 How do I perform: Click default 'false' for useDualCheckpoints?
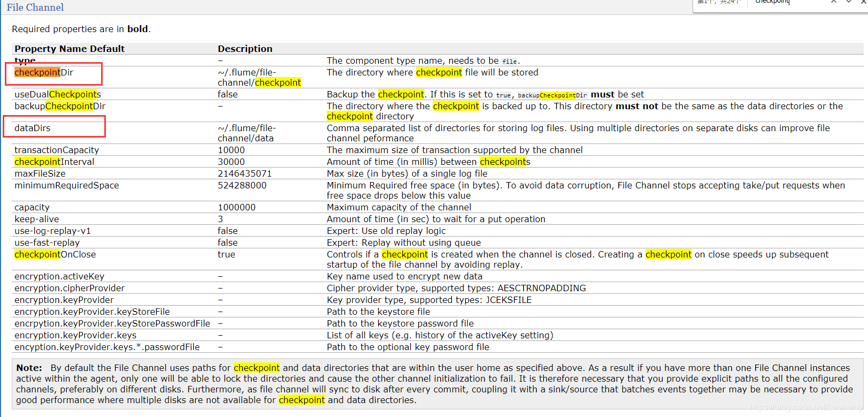coord(228,94)
